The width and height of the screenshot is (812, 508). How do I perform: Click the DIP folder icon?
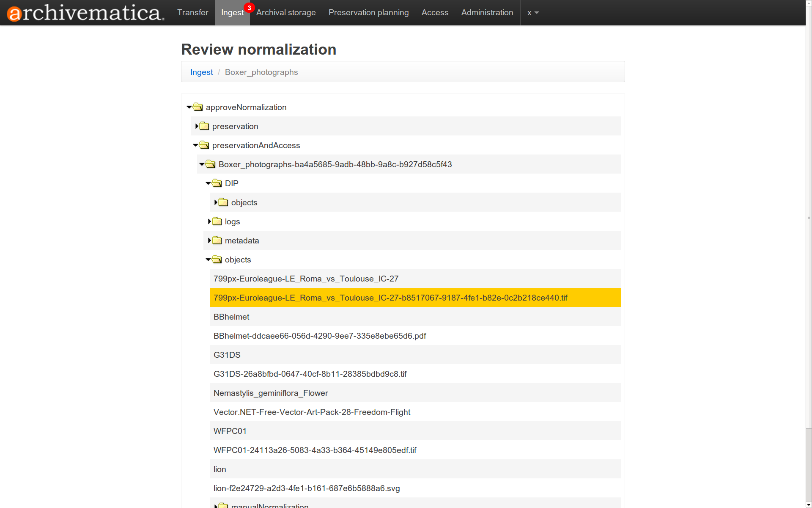tap(216, 183)
